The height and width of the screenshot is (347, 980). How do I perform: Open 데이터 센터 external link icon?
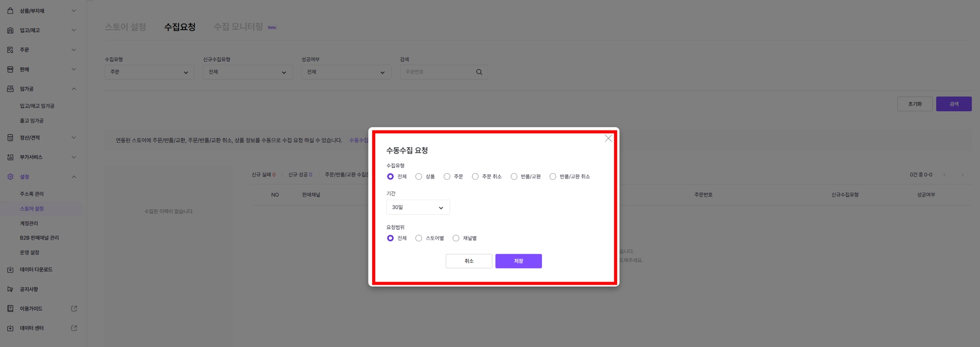[x=74, y=328]
